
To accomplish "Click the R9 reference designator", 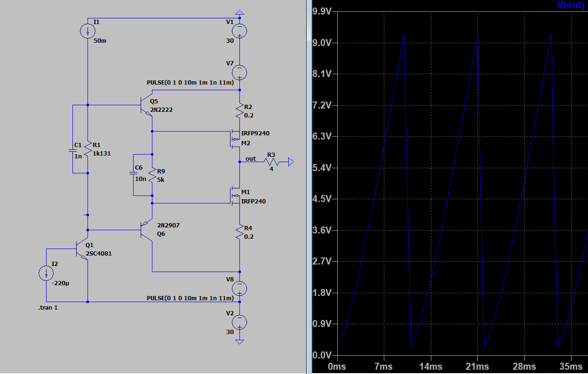I will point(161,171).
